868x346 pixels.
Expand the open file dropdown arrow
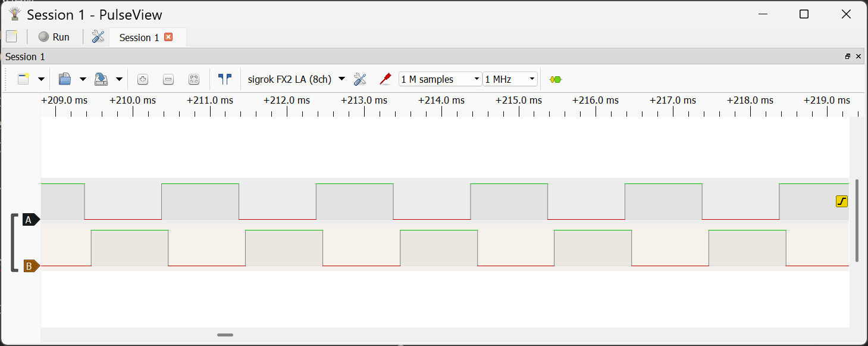(x=83, y=79)
